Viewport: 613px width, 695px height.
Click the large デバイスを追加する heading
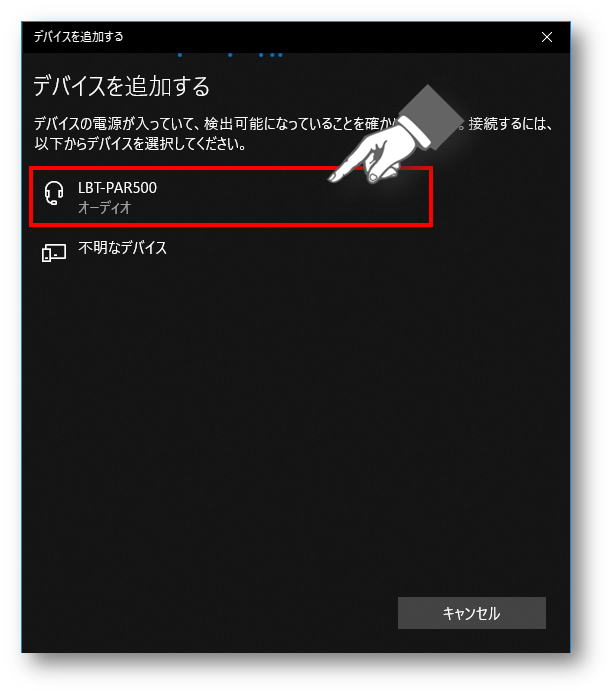(x=121, y=86)
